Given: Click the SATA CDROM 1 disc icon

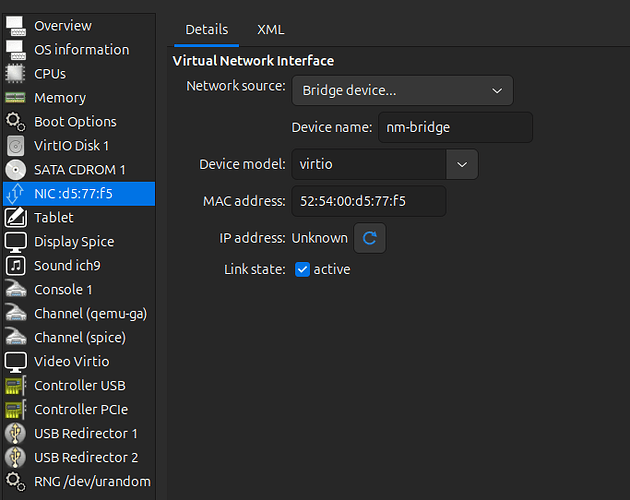Looking at the screenshot, I should coord(16,170).
